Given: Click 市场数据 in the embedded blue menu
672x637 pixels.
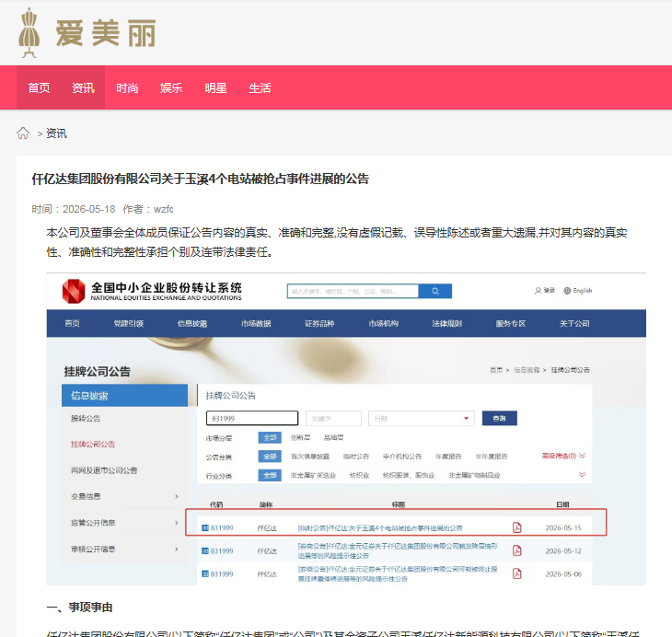Looking at the screenshot, I should tap(256, 323).
